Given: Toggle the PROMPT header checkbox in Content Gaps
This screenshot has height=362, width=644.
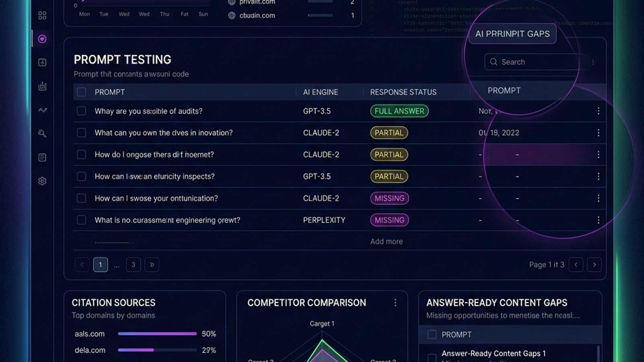Looking at the screenshot, I should pyautogui.click(x=432, y=335).
